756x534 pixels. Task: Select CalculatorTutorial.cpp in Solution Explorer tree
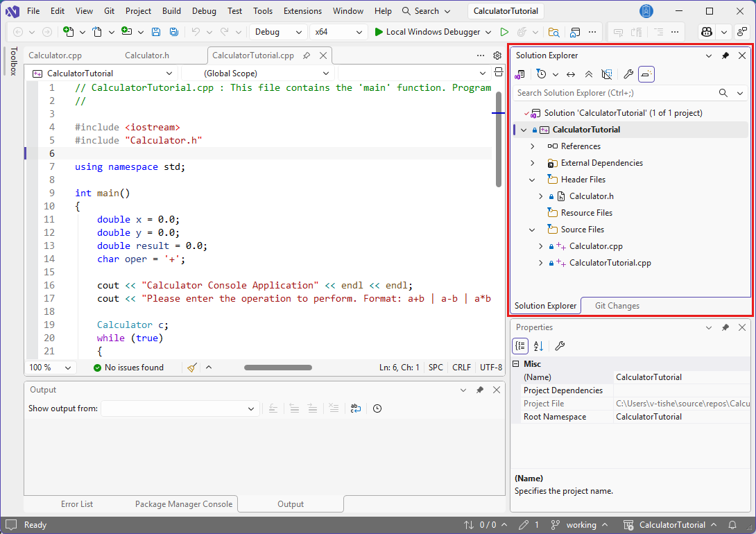(x=610, y=263)
